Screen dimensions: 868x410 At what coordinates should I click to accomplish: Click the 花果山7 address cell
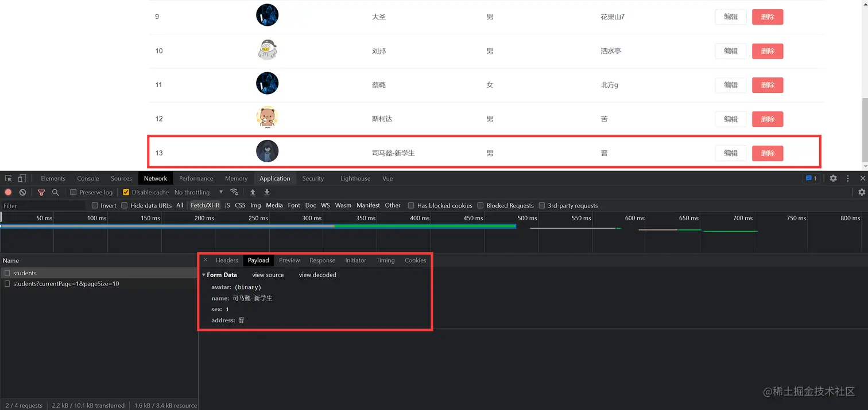(x=613, y=17)
